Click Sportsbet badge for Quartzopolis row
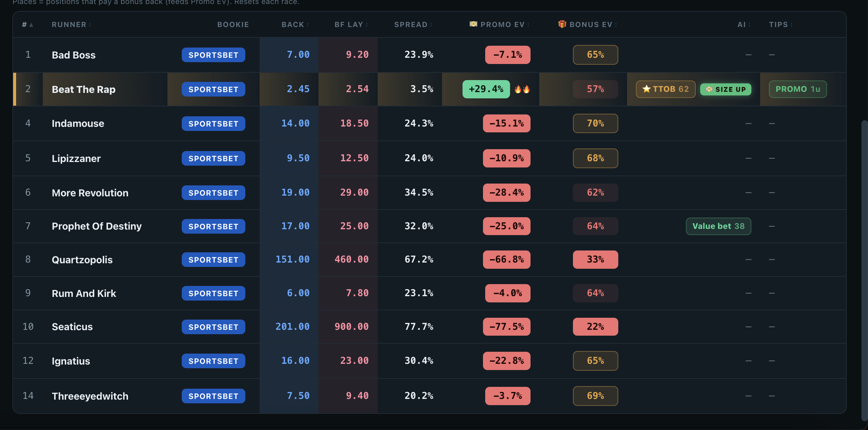The image size is (868, 430). [213, 260]
